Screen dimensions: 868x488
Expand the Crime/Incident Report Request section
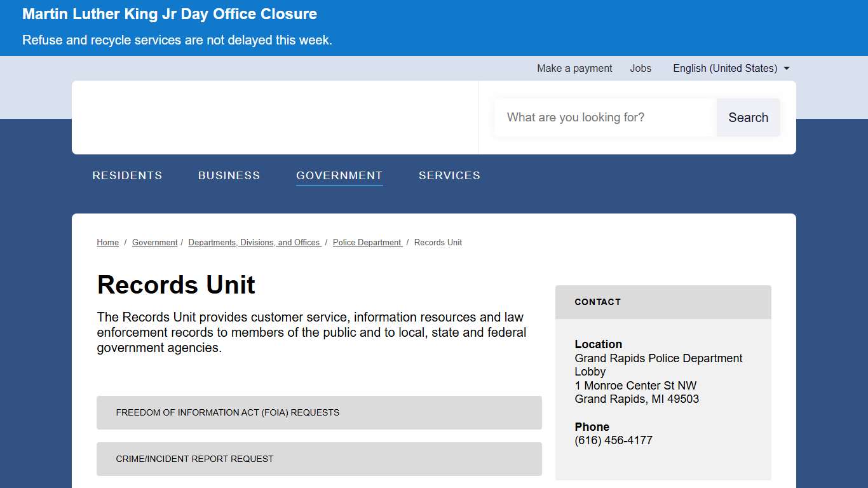319,459
